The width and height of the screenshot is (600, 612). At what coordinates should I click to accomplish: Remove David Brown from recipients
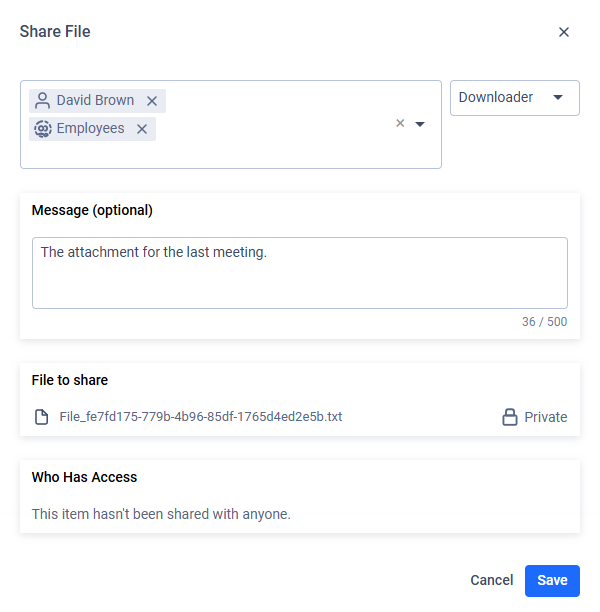152,101
